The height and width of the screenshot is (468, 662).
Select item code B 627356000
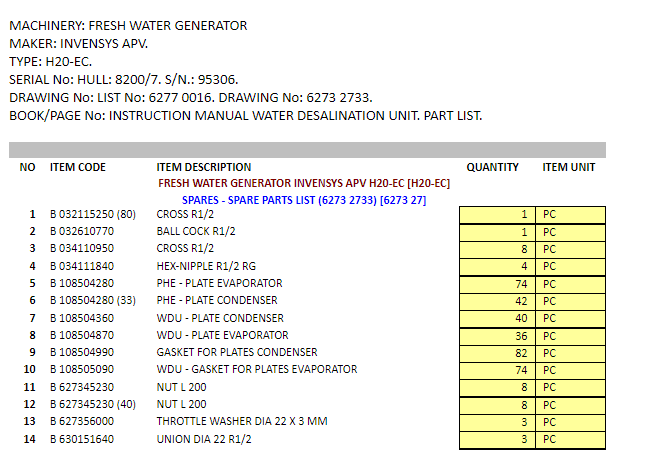[x=82, y=421]
